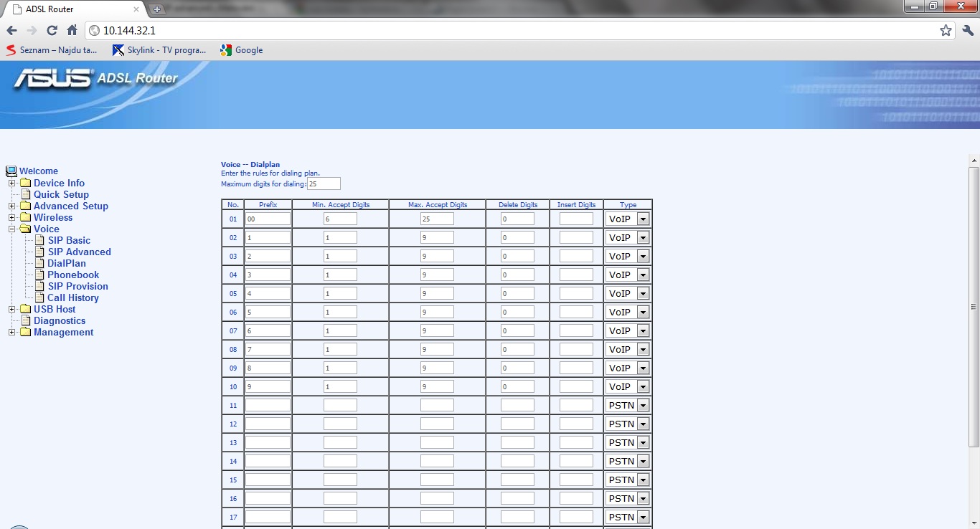
Task: Open the wrench settings menu icon
Action: coord(968,30)
